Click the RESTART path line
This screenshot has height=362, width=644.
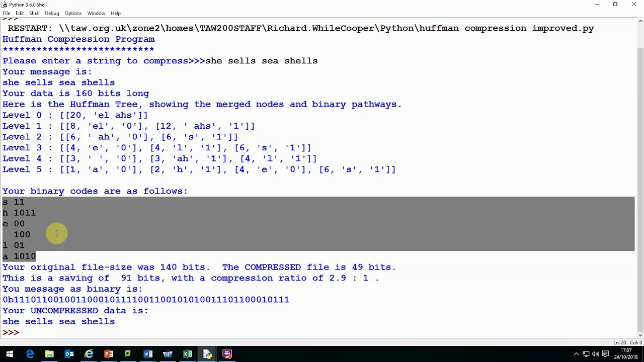tap(301, 28)
